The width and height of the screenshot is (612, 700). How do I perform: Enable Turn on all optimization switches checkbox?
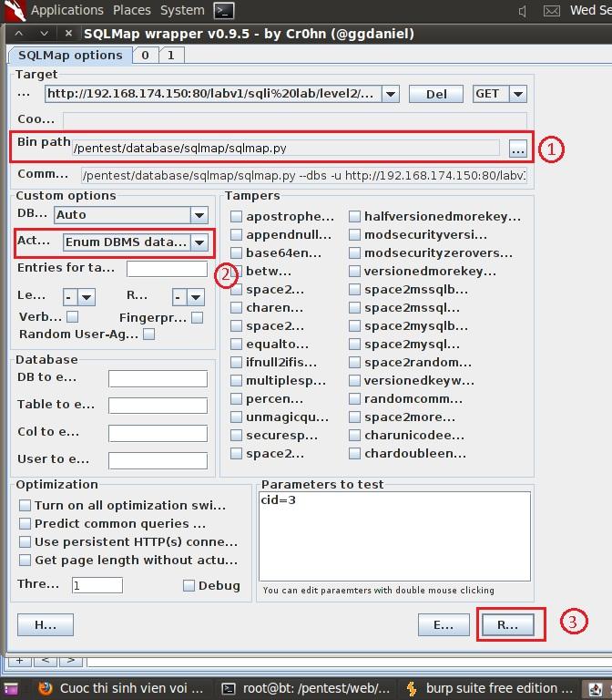[25, 505]
